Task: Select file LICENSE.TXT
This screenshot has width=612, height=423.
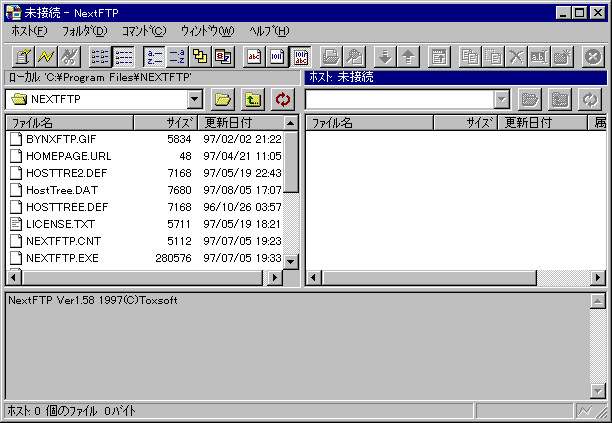Action: pyautogui.click(x=60, y=224)
